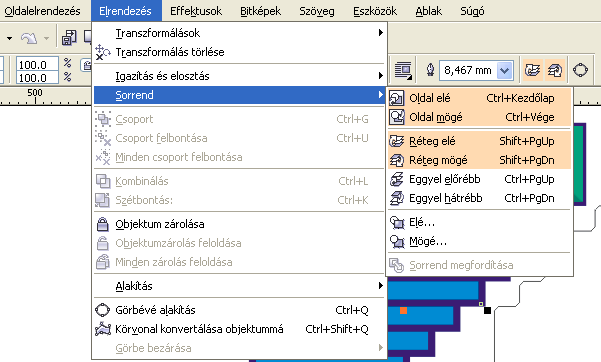Open the Effektusok menu
Image resolution: width=601 pixels, height=362 pixels.
click(196, 11)
